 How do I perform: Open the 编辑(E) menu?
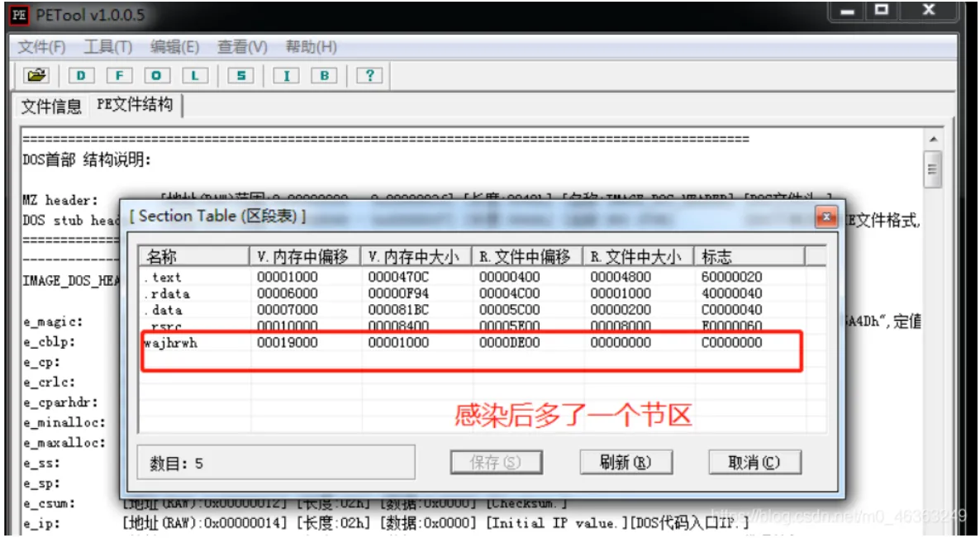(175, 47)
